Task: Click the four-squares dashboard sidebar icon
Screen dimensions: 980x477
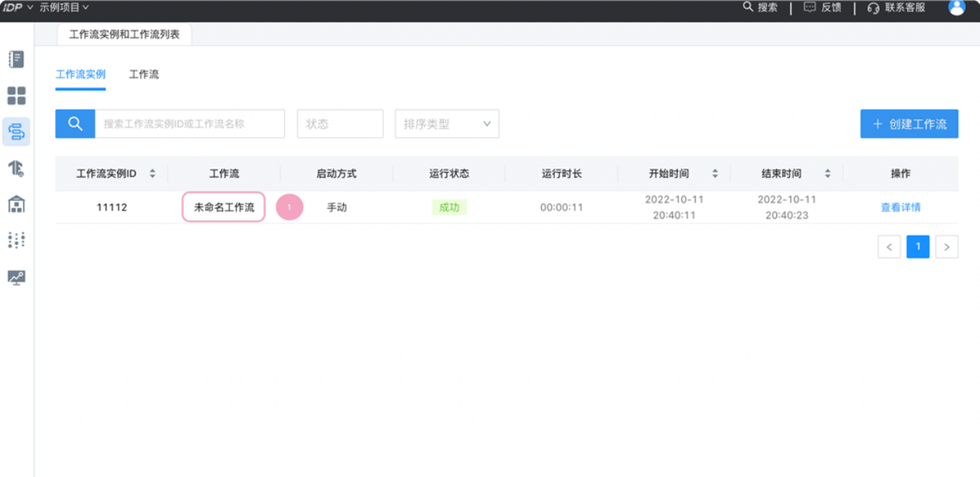Action: tap(16, 96)
